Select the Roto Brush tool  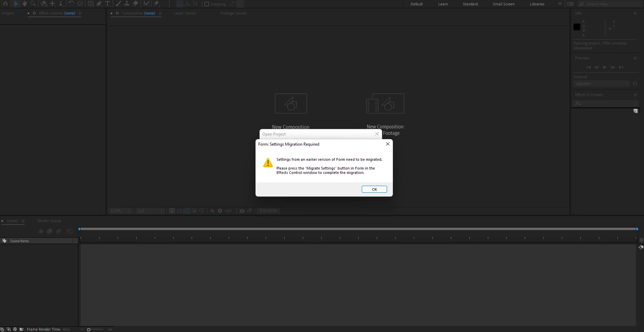(x=146, y=4)
